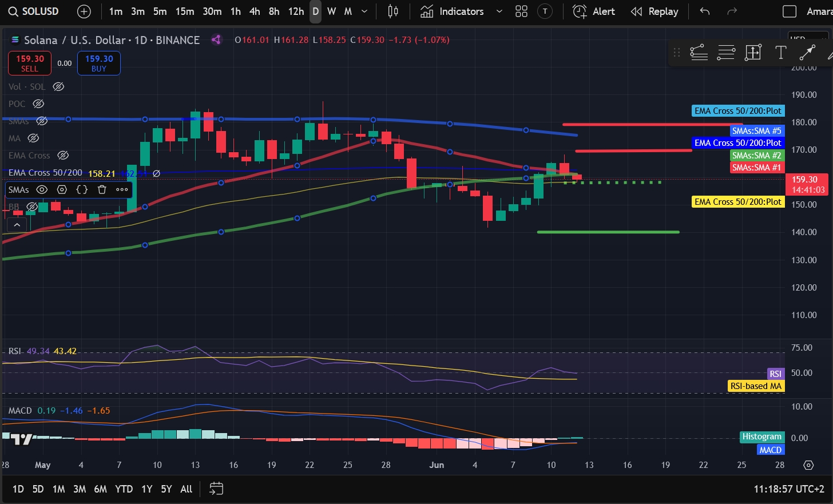This screenshot has width=833, height=504.
Task: Open the layout setup square icon
Action: pyautogui.click(x=790, y=11)
